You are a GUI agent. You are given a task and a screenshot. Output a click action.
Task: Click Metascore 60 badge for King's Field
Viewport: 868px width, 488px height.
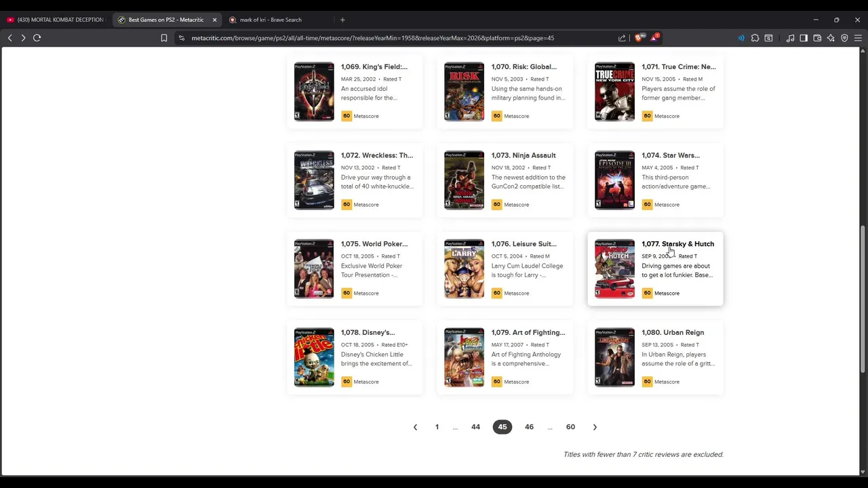pos(347,116)
